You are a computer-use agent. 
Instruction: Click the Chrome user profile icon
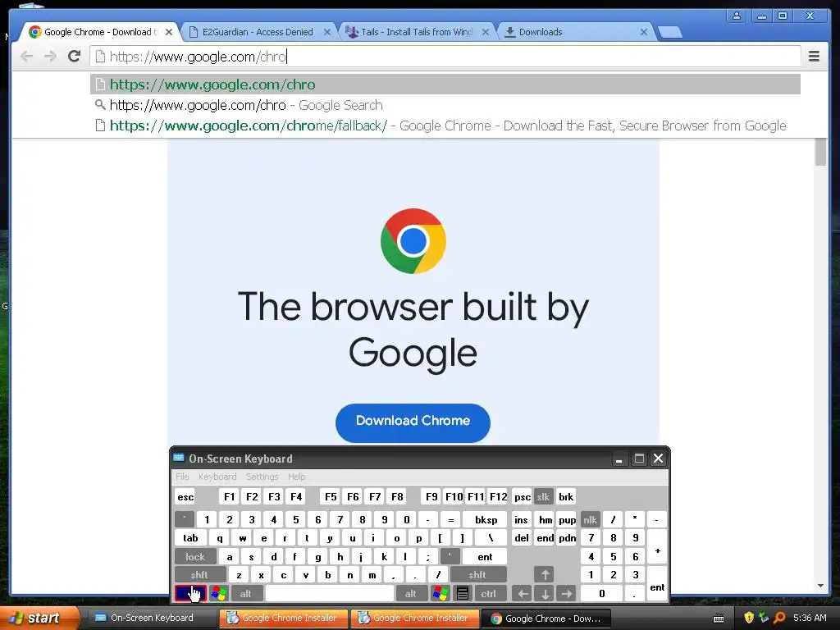coord(737,16)
